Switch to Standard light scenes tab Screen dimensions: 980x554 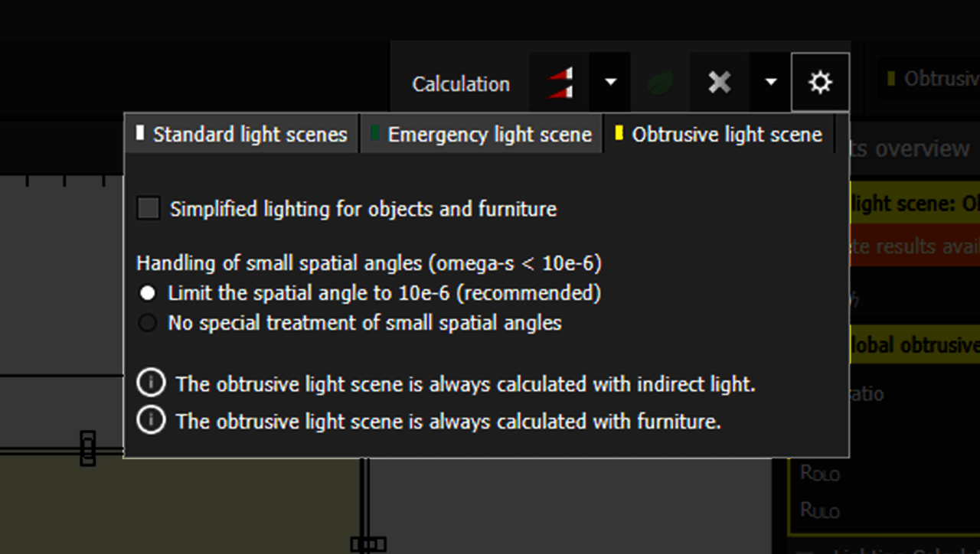point(242,135)
